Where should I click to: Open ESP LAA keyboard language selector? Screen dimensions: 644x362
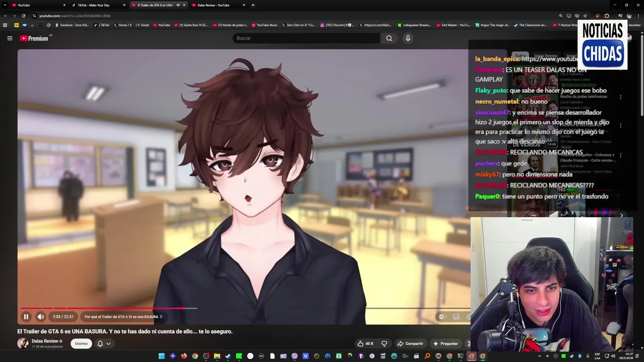coord(597,356)
